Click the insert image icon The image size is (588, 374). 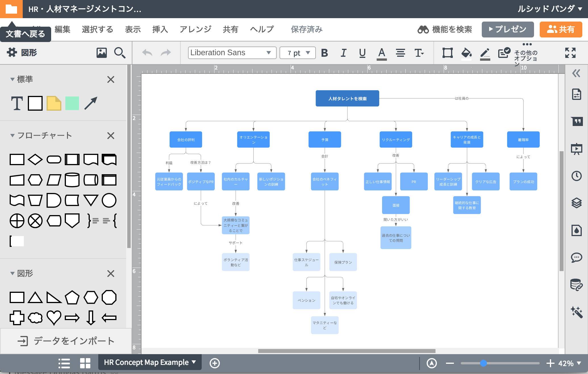click(x=101, y=53)
